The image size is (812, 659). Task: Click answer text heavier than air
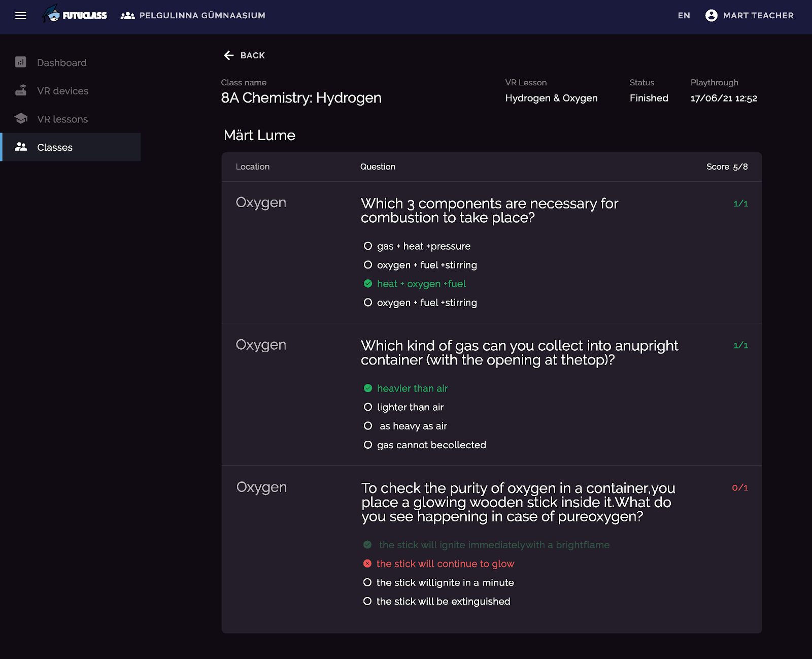412,388
